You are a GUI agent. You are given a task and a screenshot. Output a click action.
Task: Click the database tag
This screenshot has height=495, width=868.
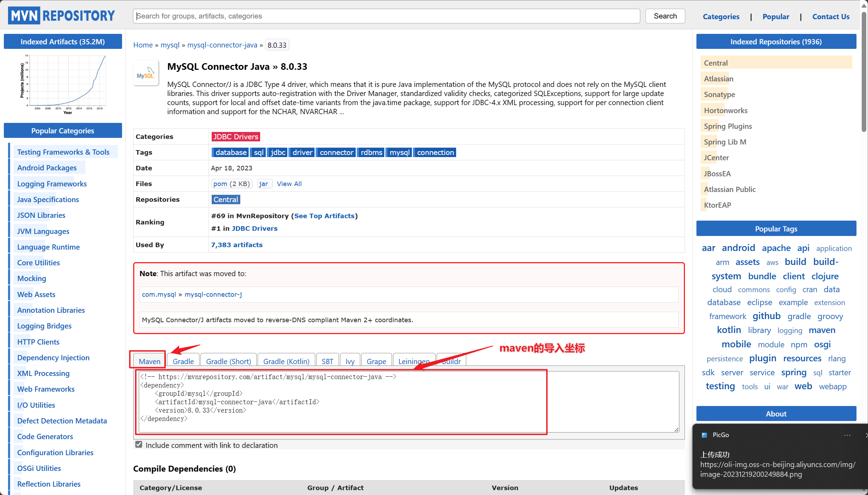[230, 152]
